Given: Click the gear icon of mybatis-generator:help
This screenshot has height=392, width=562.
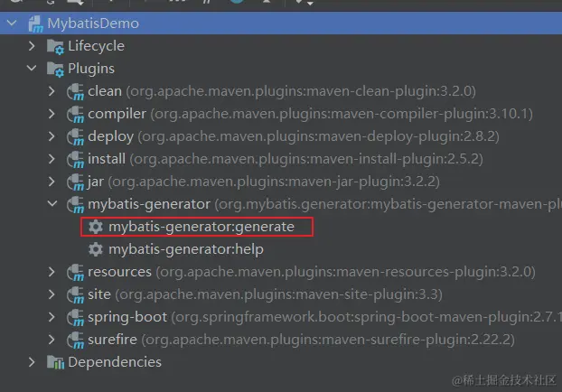Looking at the screenshot, I should (x=96, y=249).
